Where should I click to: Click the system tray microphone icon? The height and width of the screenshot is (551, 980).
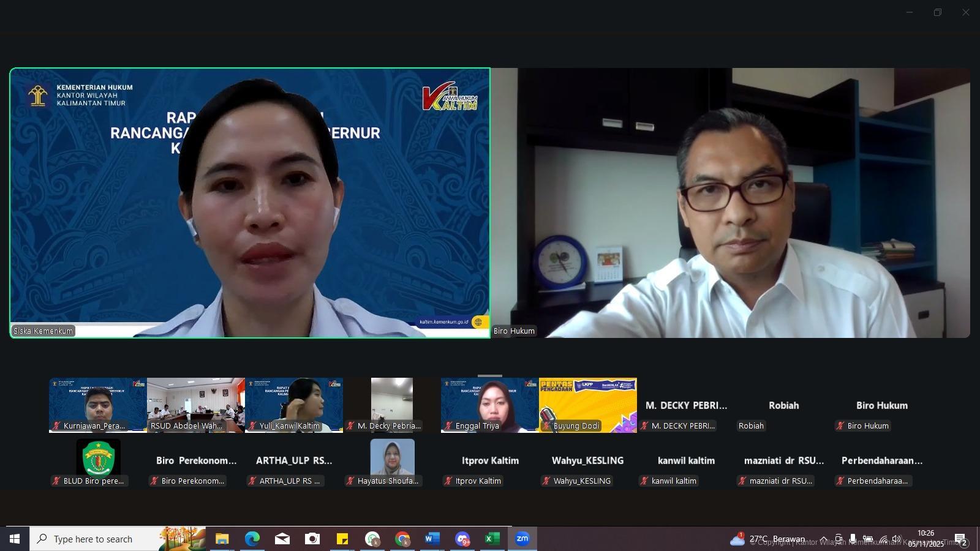(x=853, y=539)
